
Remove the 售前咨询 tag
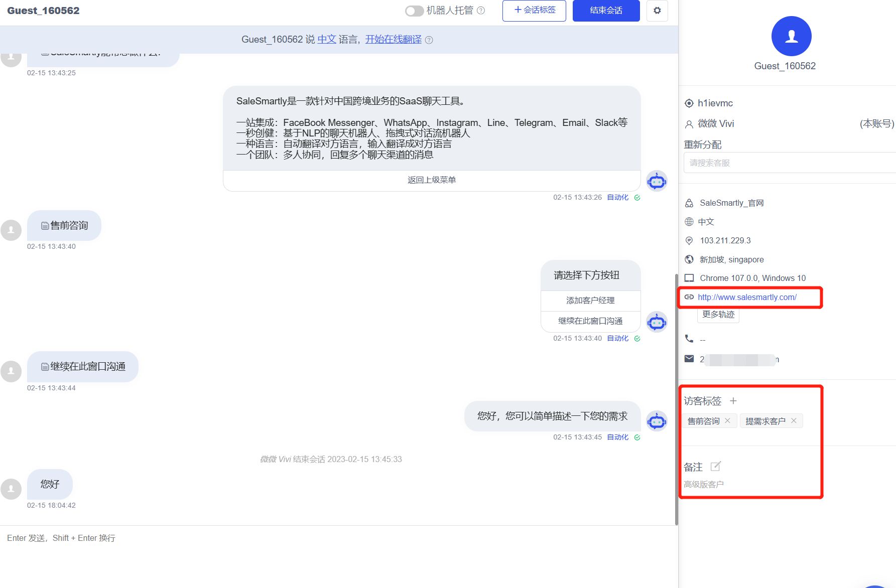727,420
